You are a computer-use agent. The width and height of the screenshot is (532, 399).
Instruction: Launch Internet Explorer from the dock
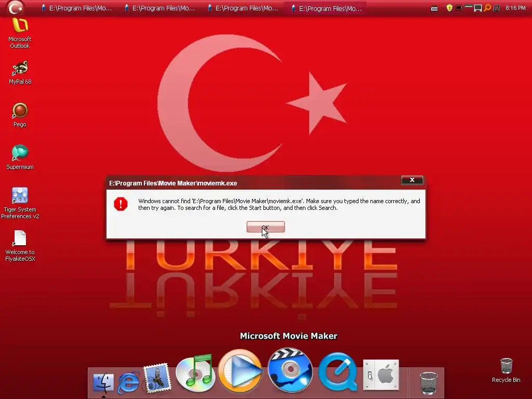click(x=129, y=382)
